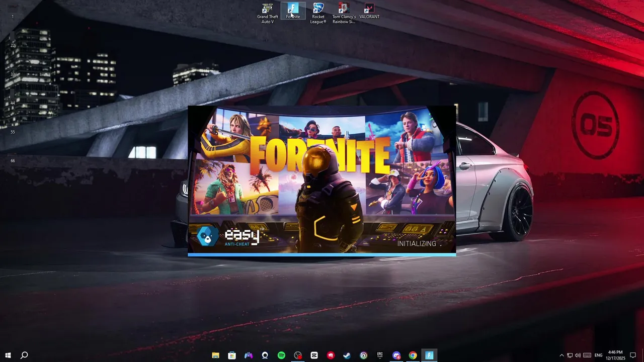This screenshot has width=644, height=362.
Task: Open the game controller app in taskbar
Action: point(249,355)
